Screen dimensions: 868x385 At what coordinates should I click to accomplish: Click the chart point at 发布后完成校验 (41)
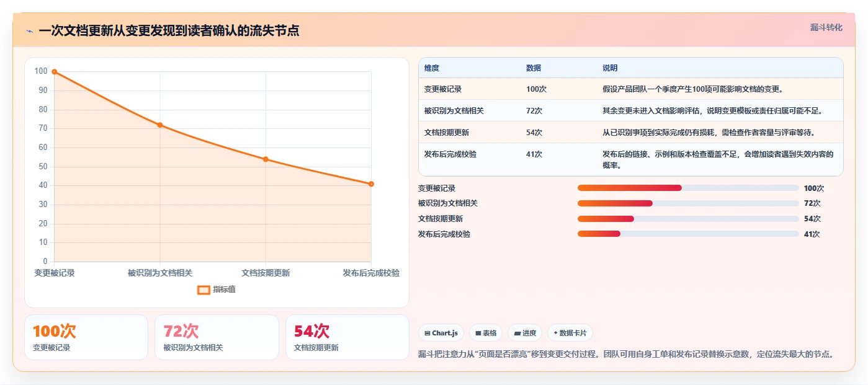click(371, 184)
